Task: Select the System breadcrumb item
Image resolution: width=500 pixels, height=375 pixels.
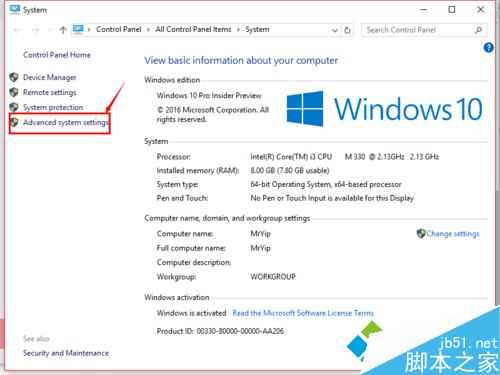Action: tap(257, 29)
